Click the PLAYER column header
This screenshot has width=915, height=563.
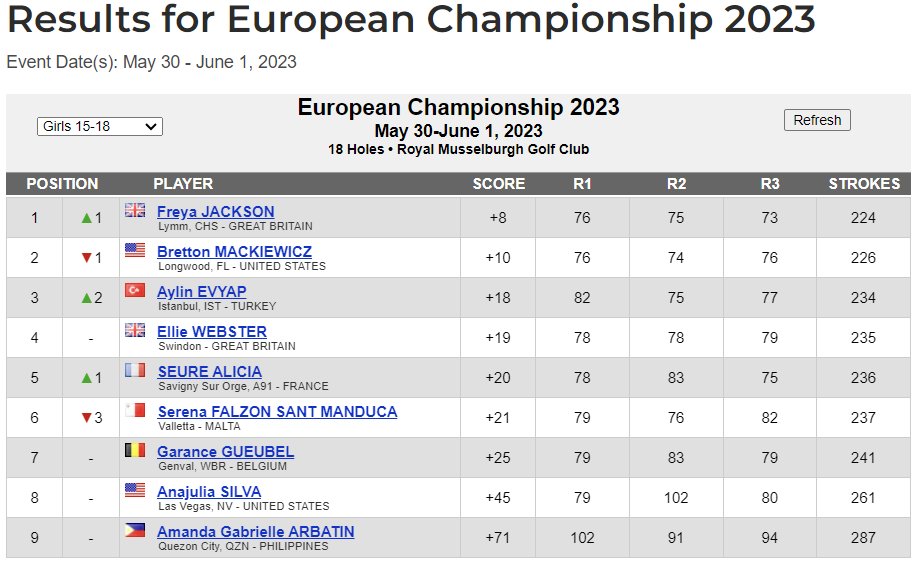point(183,184)
